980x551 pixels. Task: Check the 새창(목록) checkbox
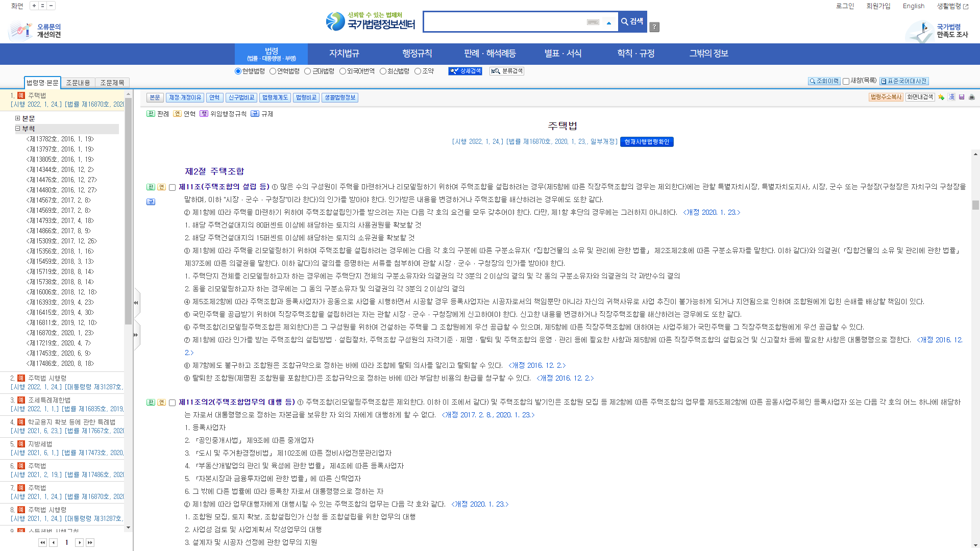click(846, 81)
